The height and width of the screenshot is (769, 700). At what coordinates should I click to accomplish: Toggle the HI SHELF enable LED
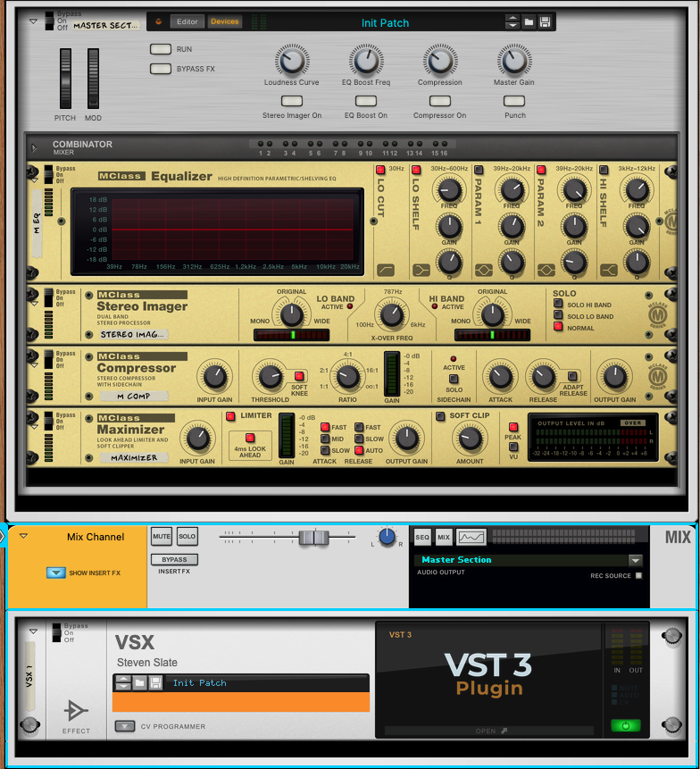[604, 171]
